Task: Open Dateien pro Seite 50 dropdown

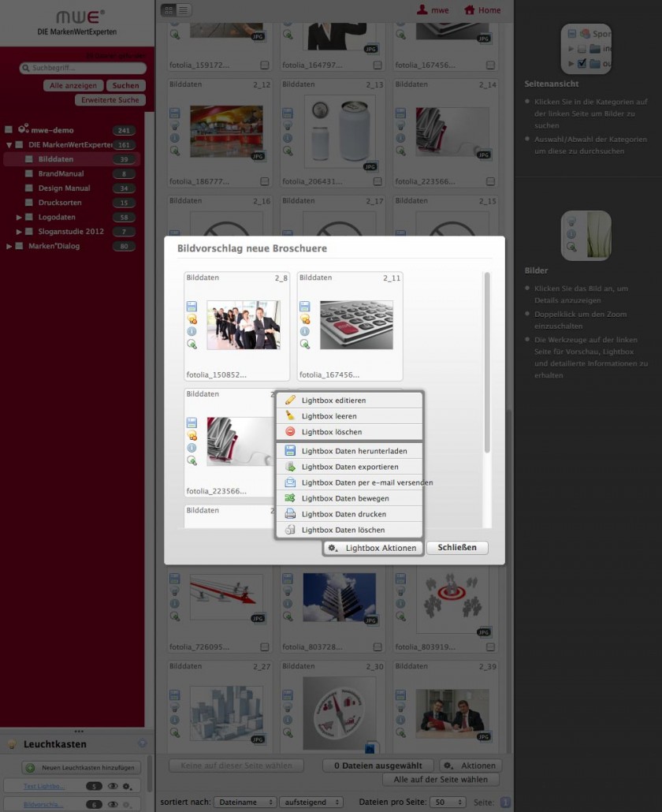Action: (448, 802)
